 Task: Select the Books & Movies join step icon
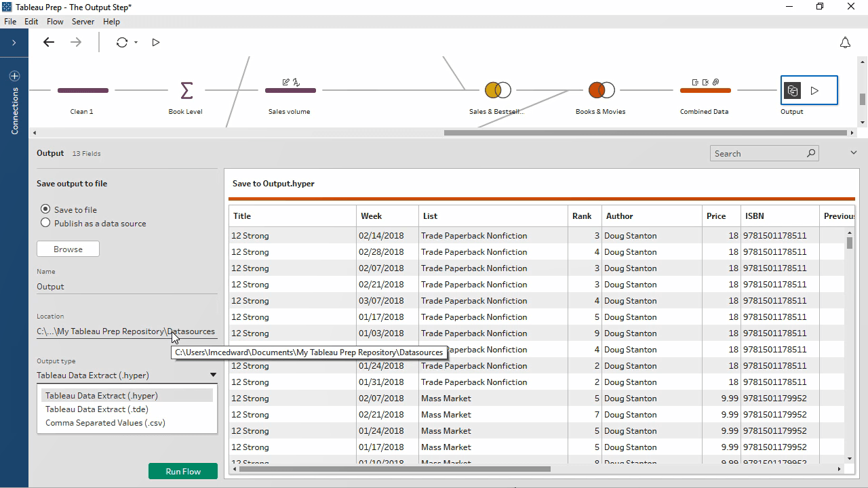click(x=601, y=90)
